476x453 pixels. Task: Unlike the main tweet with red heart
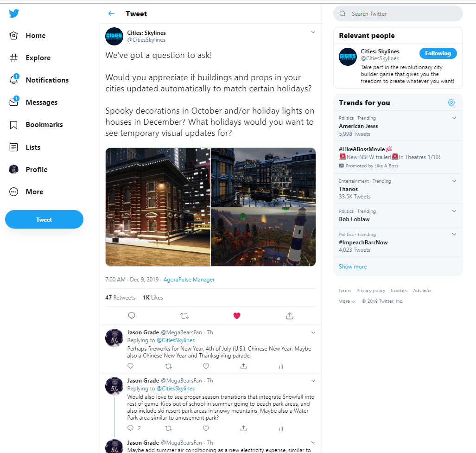pos(237,316)
